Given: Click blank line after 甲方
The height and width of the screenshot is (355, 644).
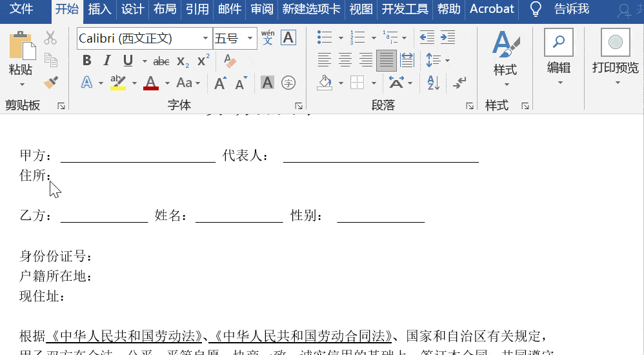Looking at the screenshot, I should tap(138, 156).
